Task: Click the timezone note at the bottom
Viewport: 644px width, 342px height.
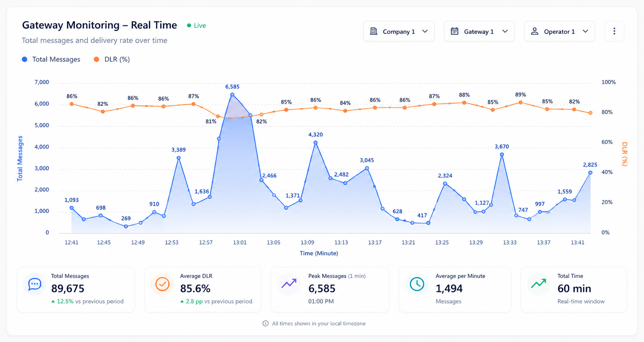Action: (x=319, y=323)
